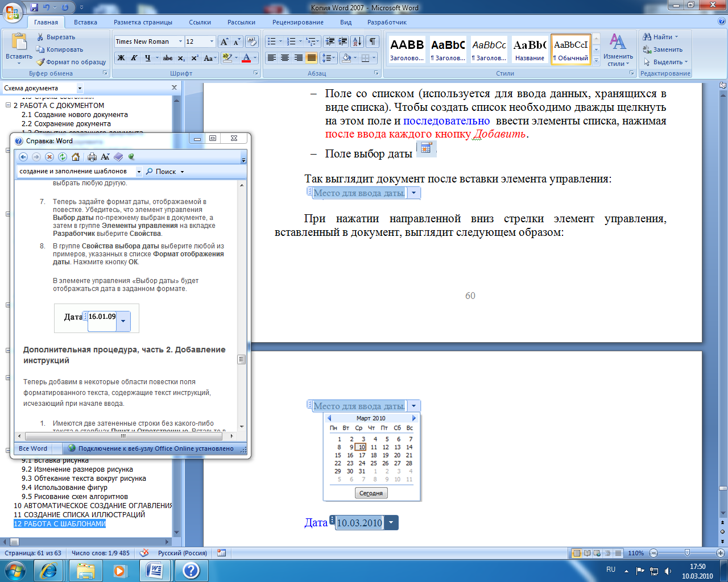This screenshot has width=728, height=582.
Task: Change font size in Help window
Action: click(x=105, y=157)
